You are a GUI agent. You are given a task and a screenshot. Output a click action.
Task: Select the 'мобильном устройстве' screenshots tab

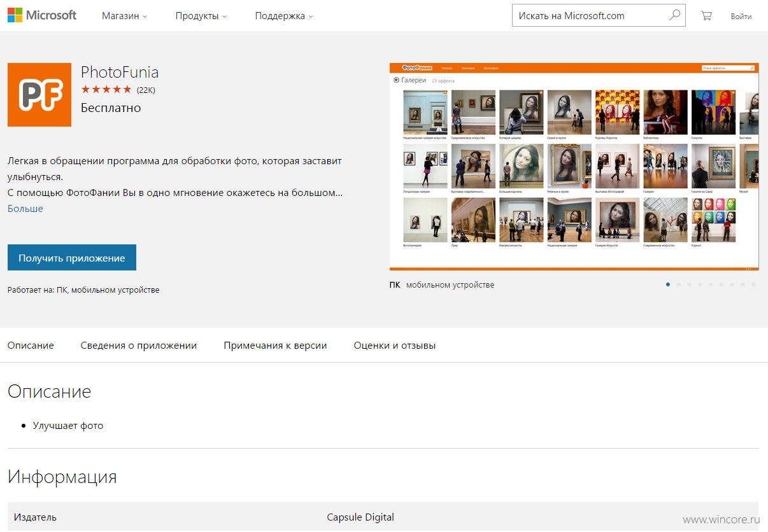coord(450,285)
